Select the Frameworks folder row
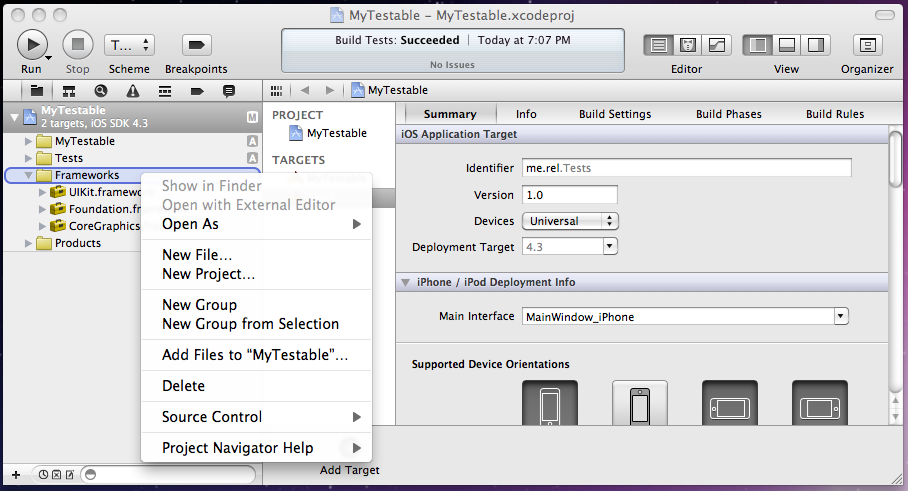The image size is (908, 491). coord(133,175)
